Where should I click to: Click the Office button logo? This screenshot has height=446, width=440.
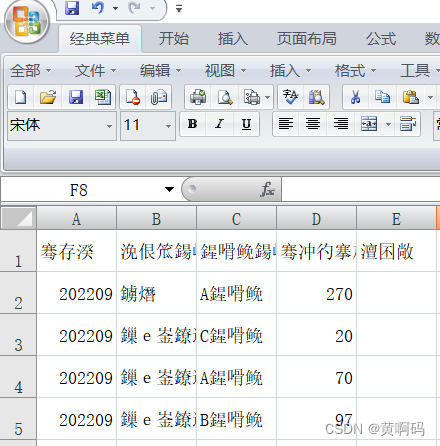27,22
